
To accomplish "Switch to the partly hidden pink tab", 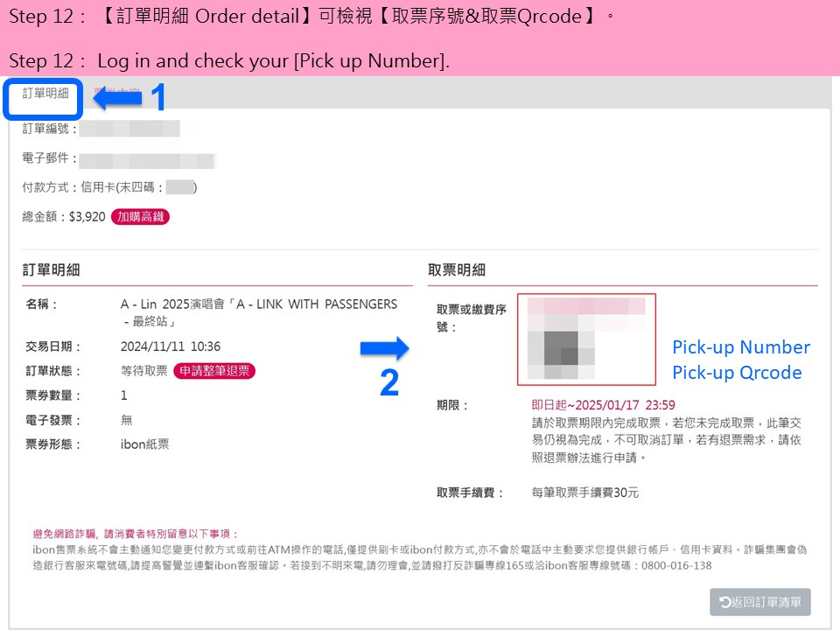I will [x=116, y=92].
